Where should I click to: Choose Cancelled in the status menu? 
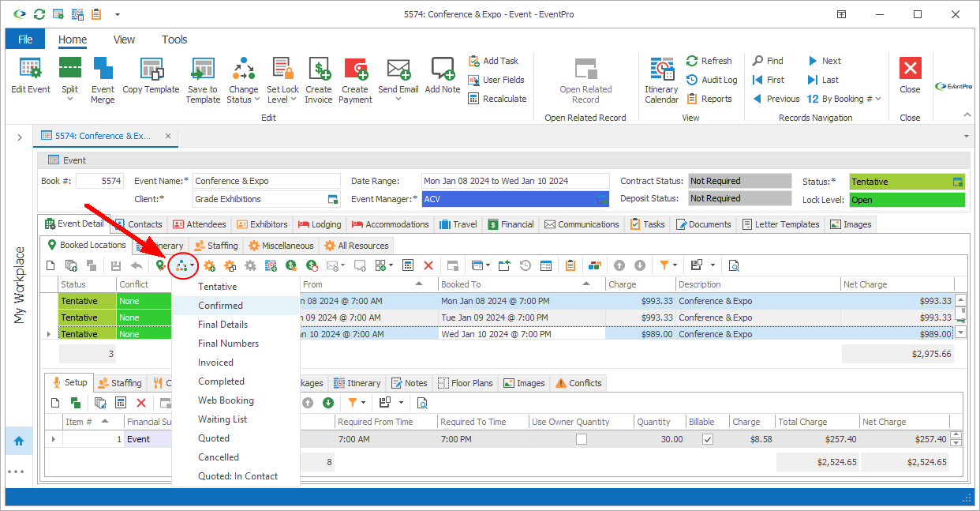(x=237, y=457)
